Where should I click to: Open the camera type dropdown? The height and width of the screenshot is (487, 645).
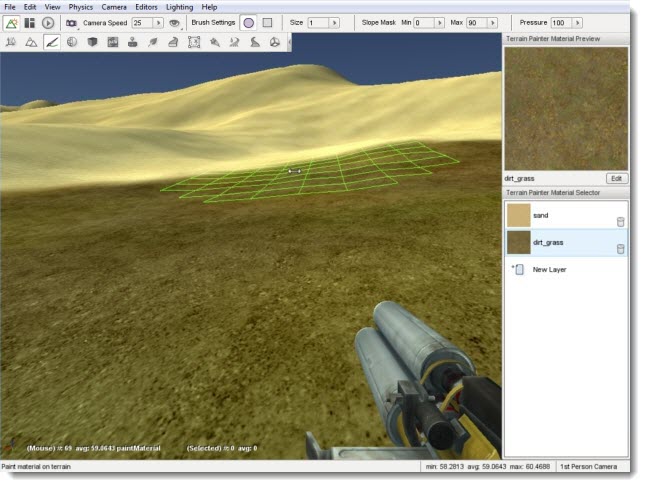coord(72,23)
